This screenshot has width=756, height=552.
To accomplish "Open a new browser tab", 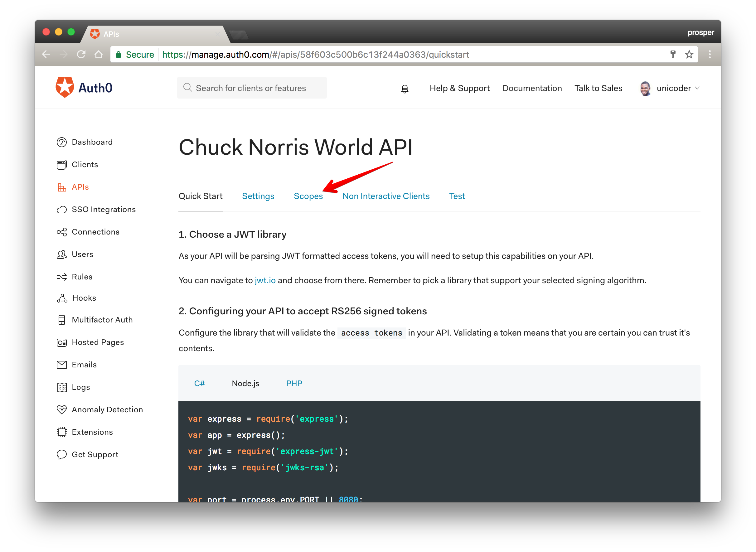I will tap(239, 34).
